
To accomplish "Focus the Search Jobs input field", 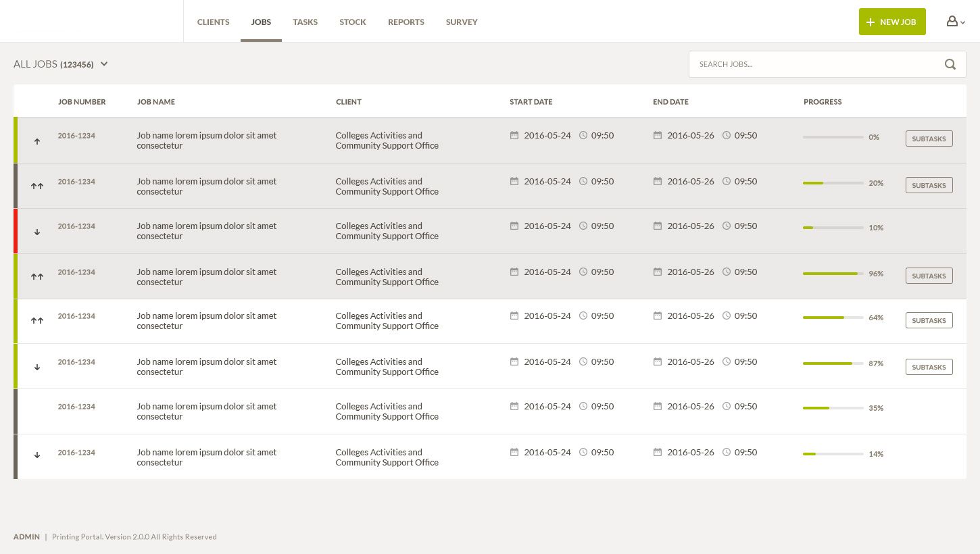I will point(814,64).
